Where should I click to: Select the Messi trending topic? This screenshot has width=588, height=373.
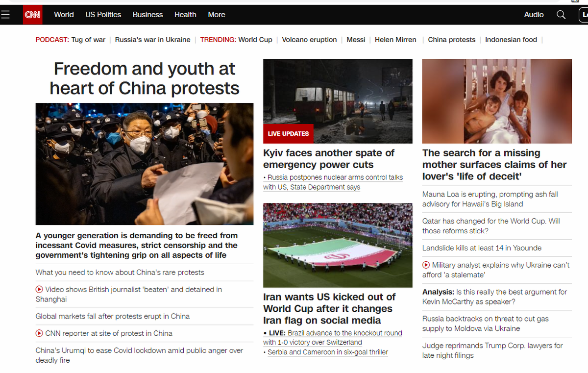pos(356,40)
